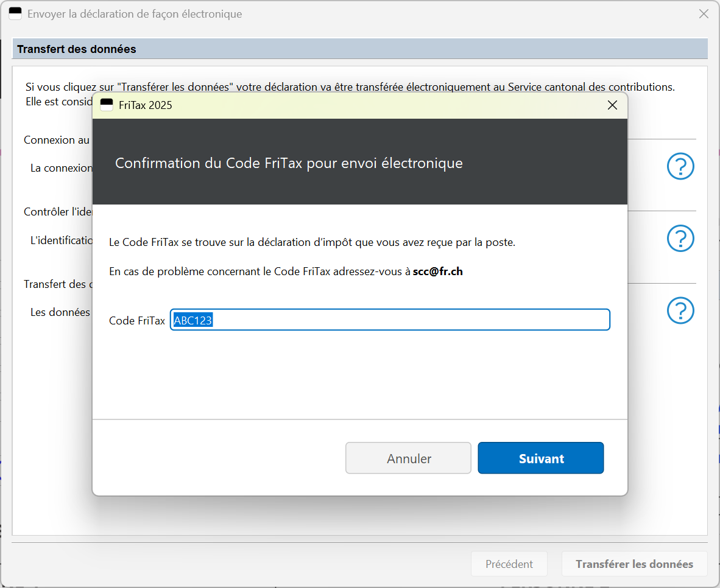Viewport: 720px width, 588px height.
Task: Click the scc@fr.ch email address
Action: 437,271
